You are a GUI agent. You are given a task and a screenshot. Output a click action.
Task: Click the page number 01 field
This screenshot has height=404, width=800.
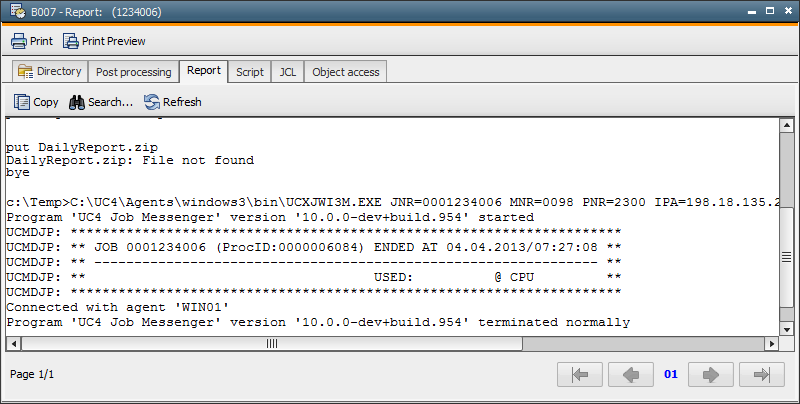(670, 374)
